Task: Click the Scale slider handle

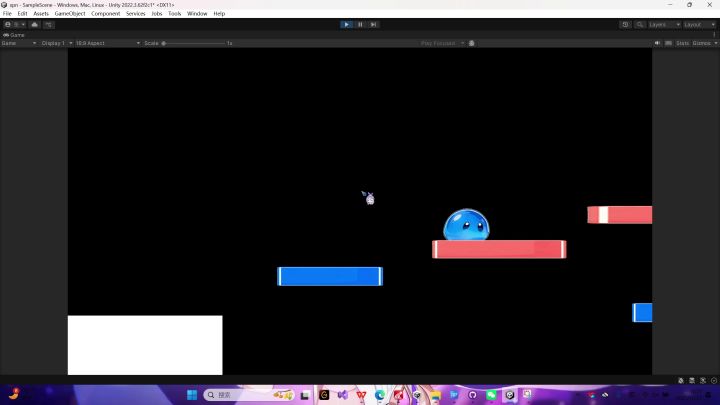Action: 163,43
